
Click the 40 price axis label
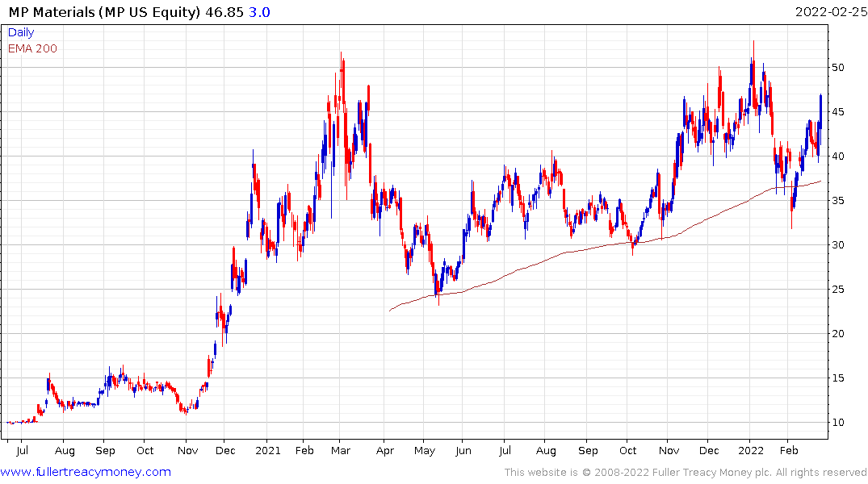pyautogui.click(x=837, y=156)
